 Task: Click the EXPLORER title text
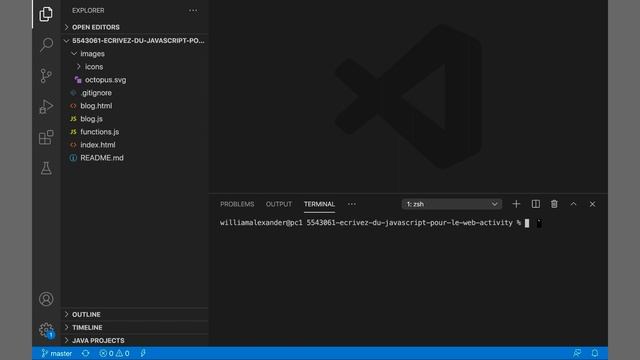(x=88, y=11)
